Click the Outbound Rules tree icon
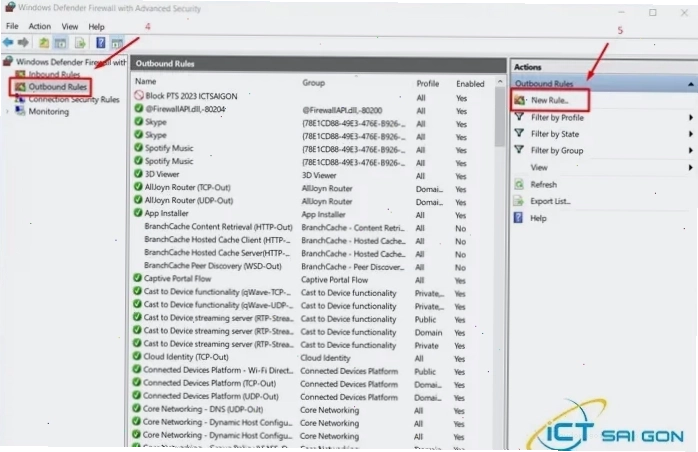The image size is (698, 452). (20, 86)
